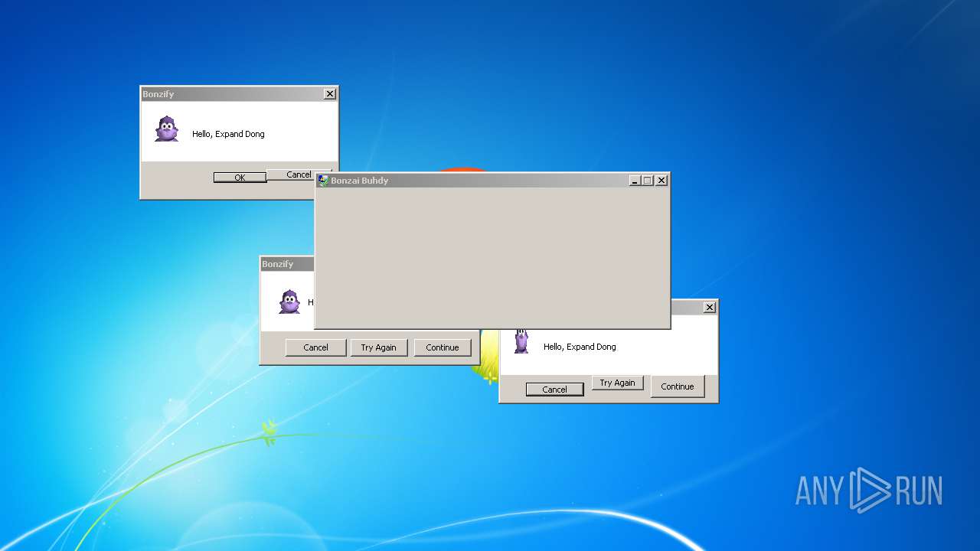
Task: Close the bottom-right dialog
Action: [710, 307]
